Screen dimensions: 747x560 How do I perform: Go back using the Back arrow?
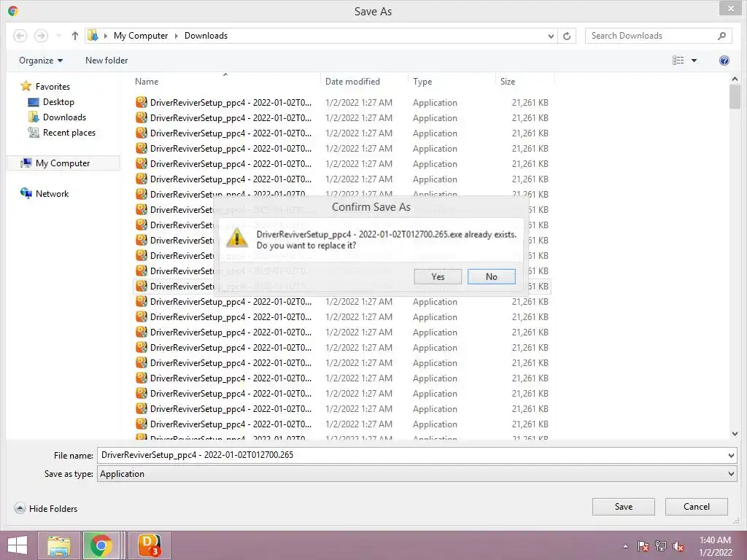click(20, 36)
